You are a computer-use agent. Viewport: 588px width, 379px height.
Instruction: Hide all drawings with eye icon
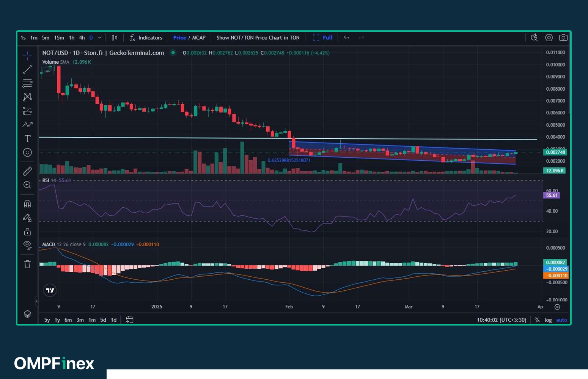coord(27,245)
